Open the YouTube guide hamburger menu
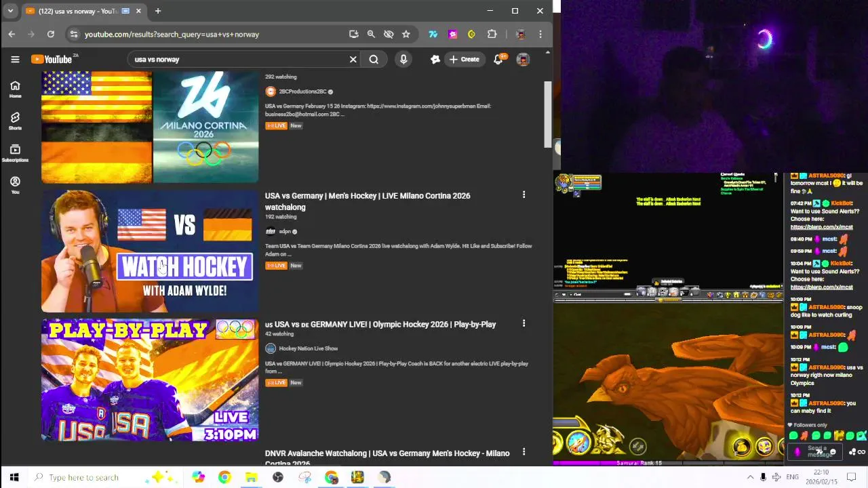 click(15, 59)
